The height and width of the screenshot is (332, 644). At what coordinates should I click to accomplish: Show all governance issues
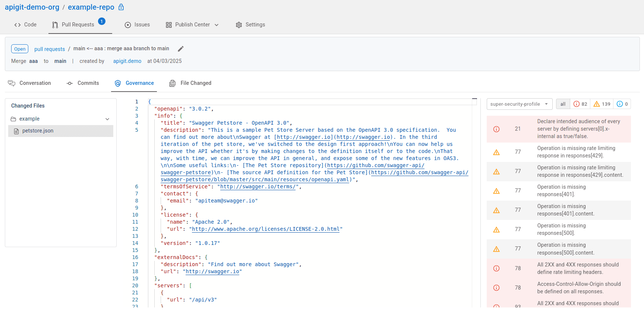563,104
